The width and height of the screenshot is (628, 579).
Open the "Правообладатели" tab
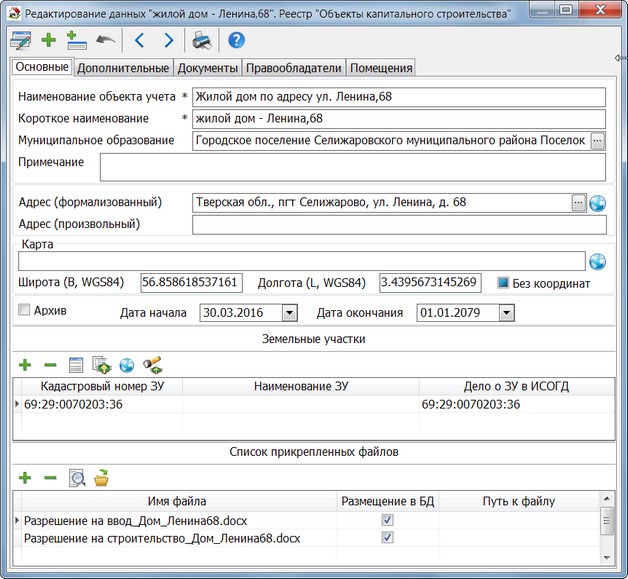(296, 68)
